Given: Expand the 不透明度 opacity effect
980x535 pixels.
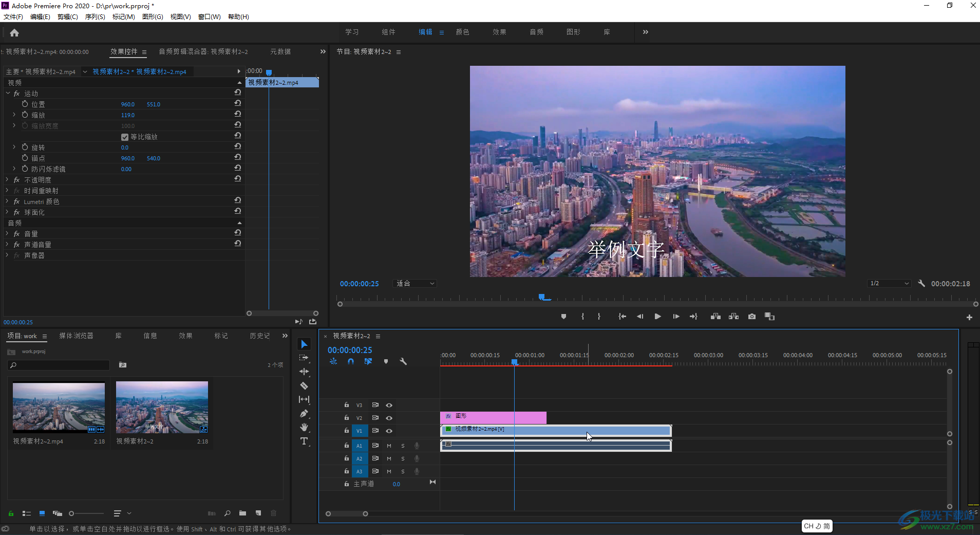Looking at the screenshot, I should click(7, 179).
